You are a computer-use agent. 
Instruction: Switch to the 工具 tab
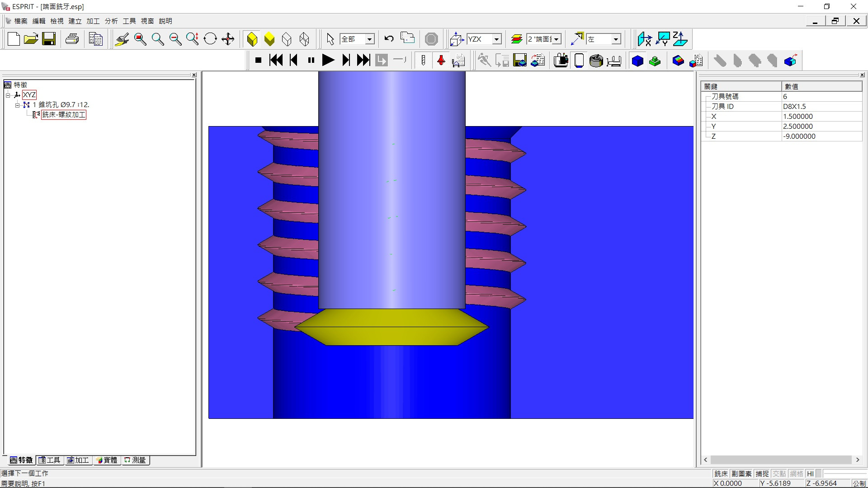49,460
